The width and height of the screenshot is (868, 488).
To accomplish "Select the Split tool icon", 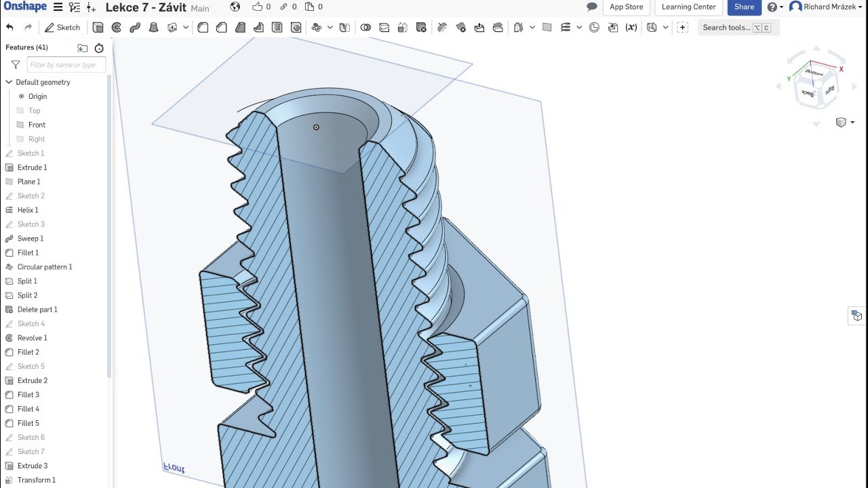I will tap(384, 28).
